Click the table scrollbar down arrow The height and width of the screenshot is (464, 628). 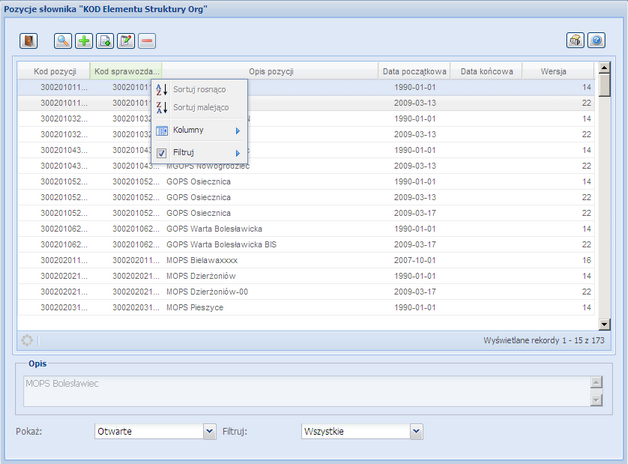[603, 324]
